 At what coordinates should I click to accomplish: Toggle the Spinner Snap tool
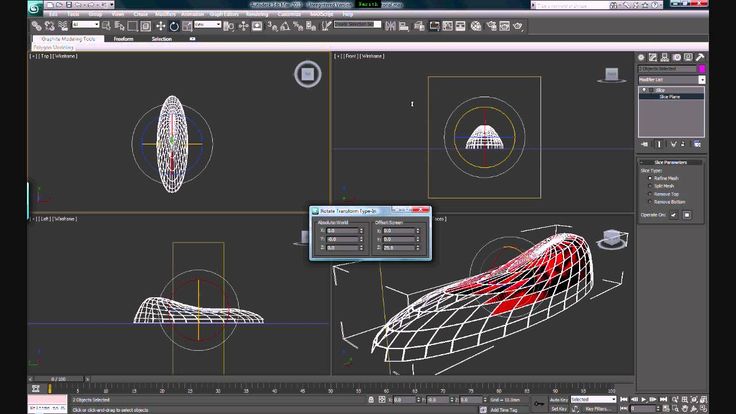[311, 26]
